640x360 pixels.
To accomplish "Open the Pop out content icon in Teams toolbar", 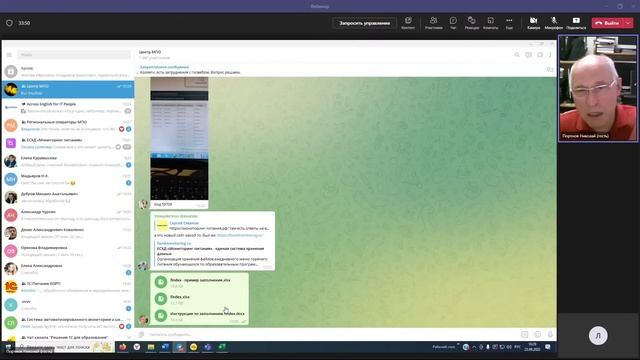I will (x=408, y=23).
